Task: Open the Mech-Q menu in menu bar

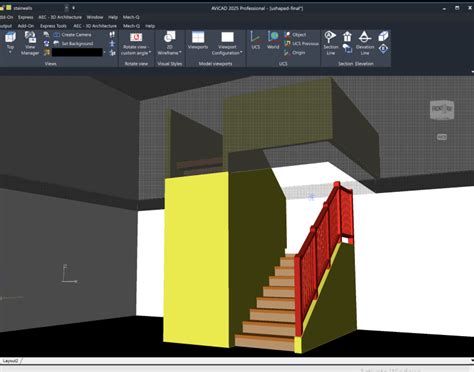Action: point(131,17)
